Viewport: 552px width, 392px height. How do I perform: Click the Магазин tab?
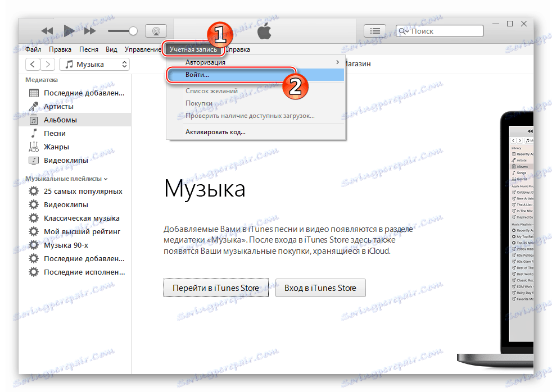(x=358, y=63)
